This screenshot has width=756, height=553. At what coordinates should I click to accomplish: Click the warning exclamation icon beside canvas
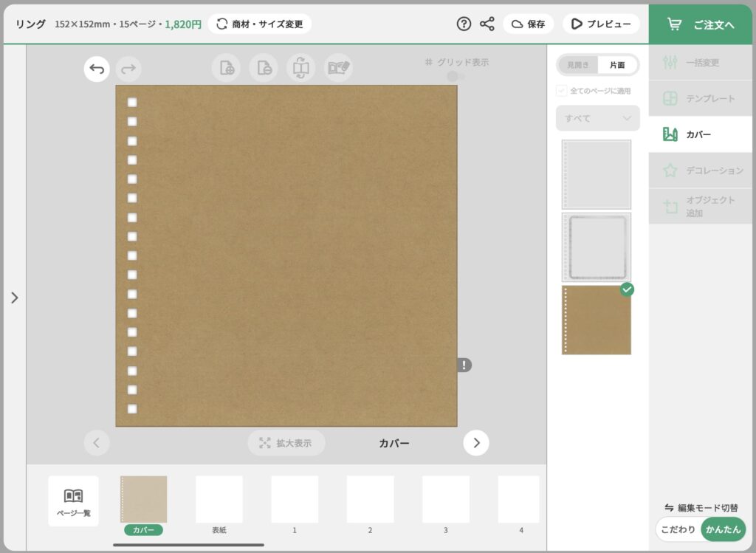[464, 365]
